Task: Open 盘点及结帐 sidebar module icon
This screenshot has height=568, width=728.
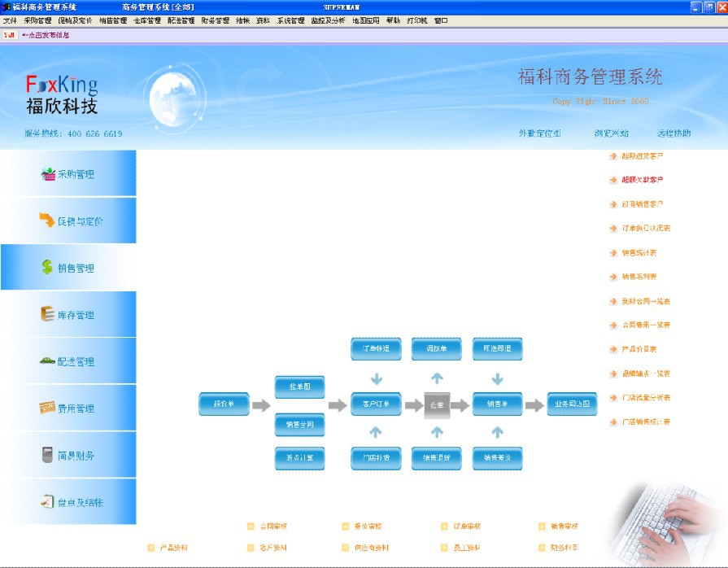Action: [47, 502]
